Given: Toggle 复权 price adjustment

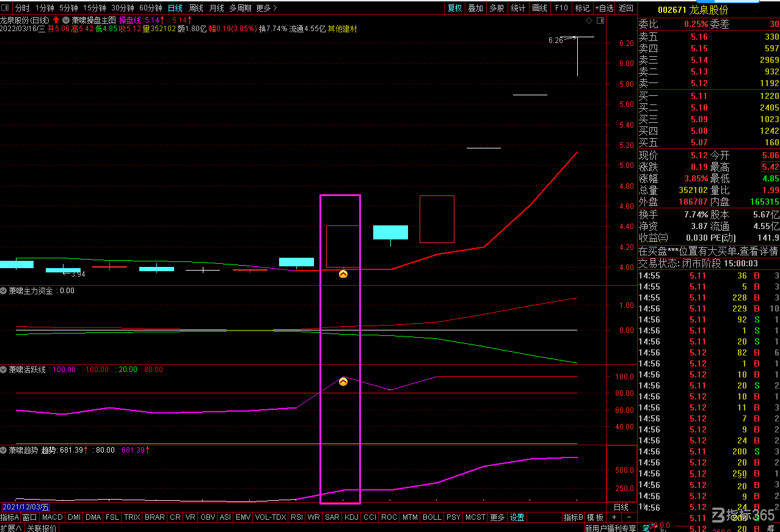Looking at the screenshot, I should pos(454,8).
